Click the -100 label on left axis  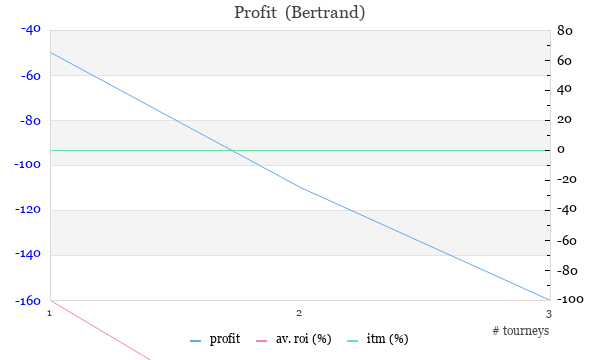click(x=28, y=165)
